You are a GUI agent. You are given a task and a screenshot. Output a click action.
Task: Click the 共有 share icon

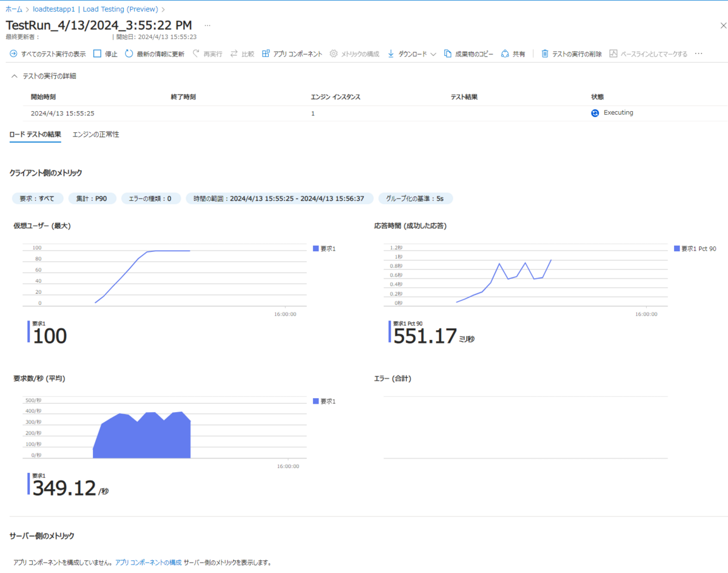505,54
